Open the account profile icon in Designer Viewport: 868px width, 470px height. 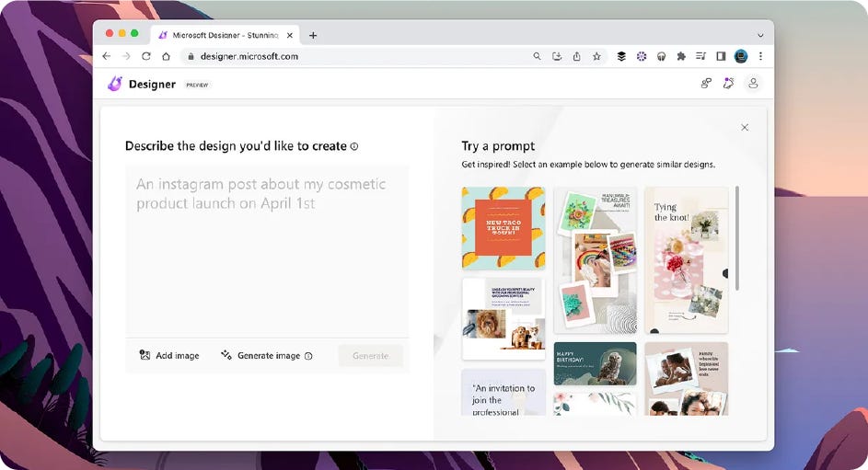pos(753,84)
